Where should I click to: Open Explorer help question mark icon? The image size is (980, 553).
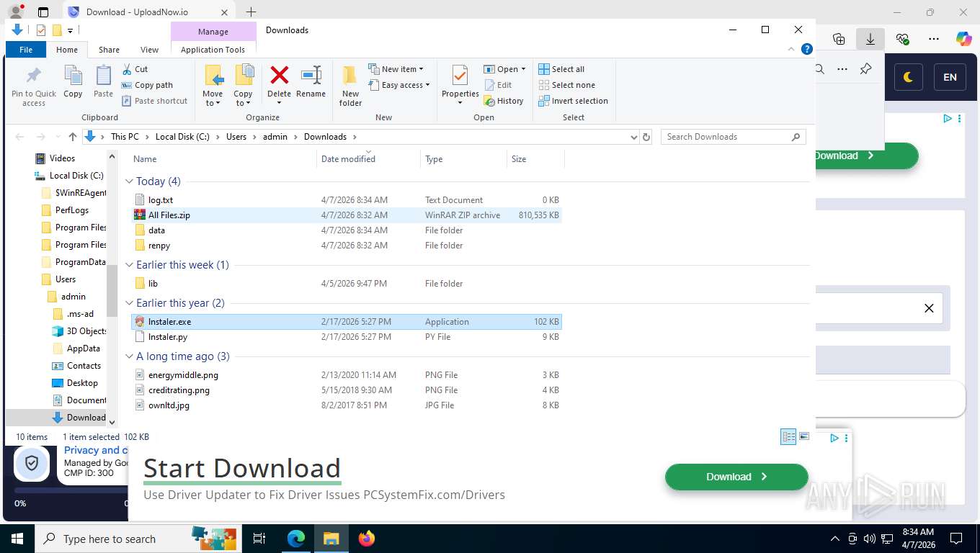click(807, 49)
